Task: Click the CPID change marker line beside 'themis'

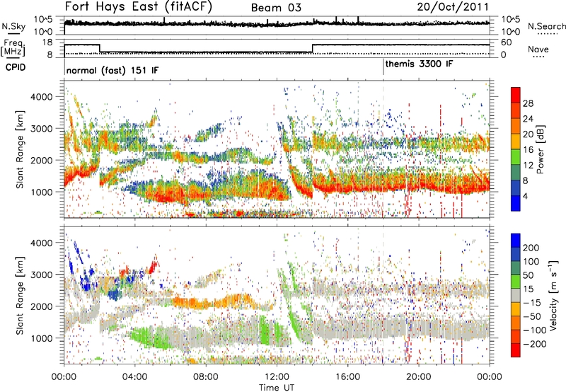Action: click(383, 67)
